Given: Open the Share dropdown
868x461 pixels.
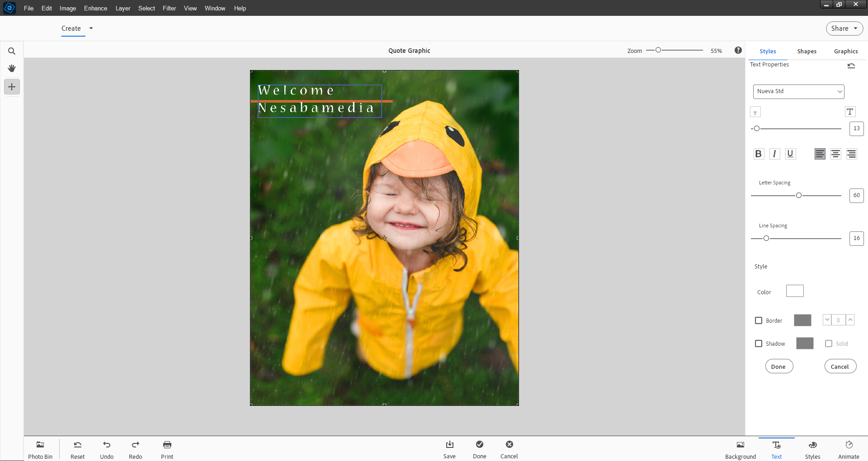Looking at the screenshot, I should 844,28.
